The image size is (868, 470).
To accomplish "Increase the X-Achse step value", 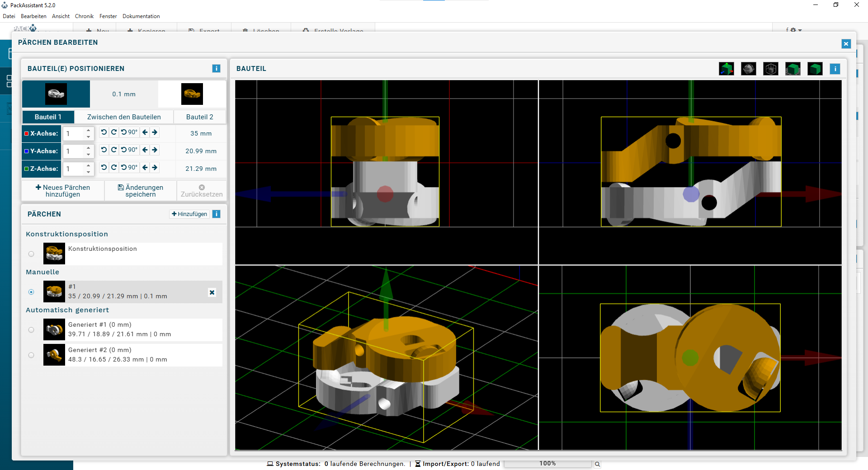I will pos(89,130).
